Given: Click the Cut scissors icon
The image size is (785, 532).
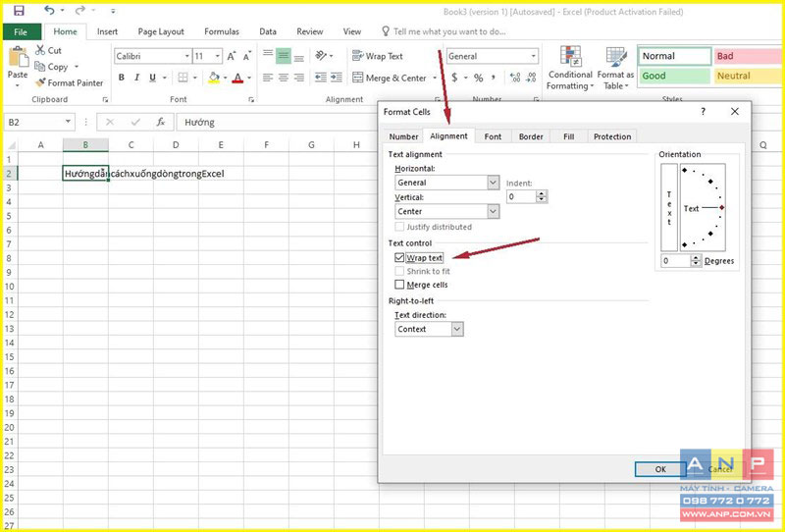Looking at the screenshot, I should (x=40, y=50).
